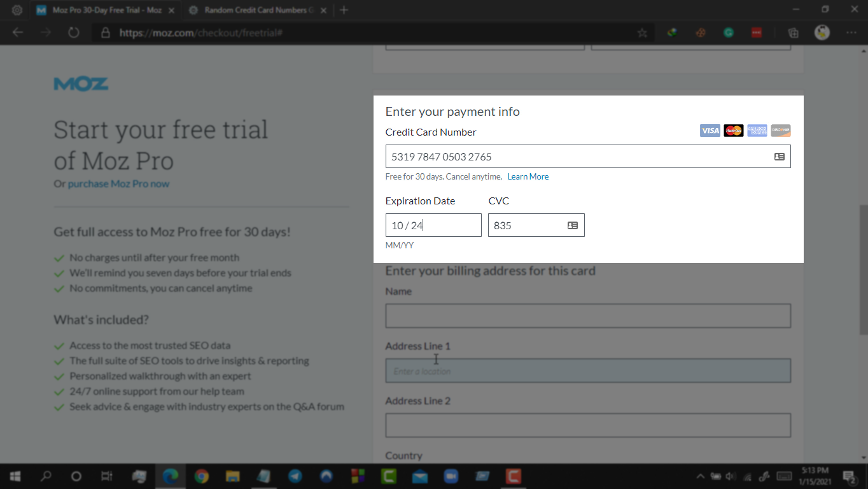Click the Moz logo

pos(81,84)
